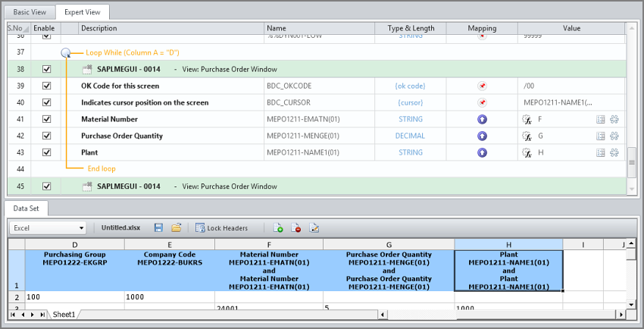Click the screen icon of row 45

(87, 186)
